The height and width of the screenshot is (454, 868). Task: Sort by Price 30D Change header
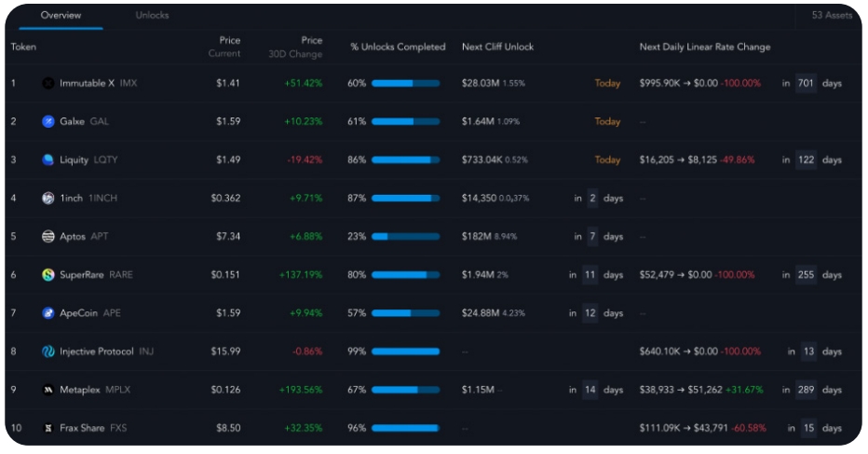point(295,47)
